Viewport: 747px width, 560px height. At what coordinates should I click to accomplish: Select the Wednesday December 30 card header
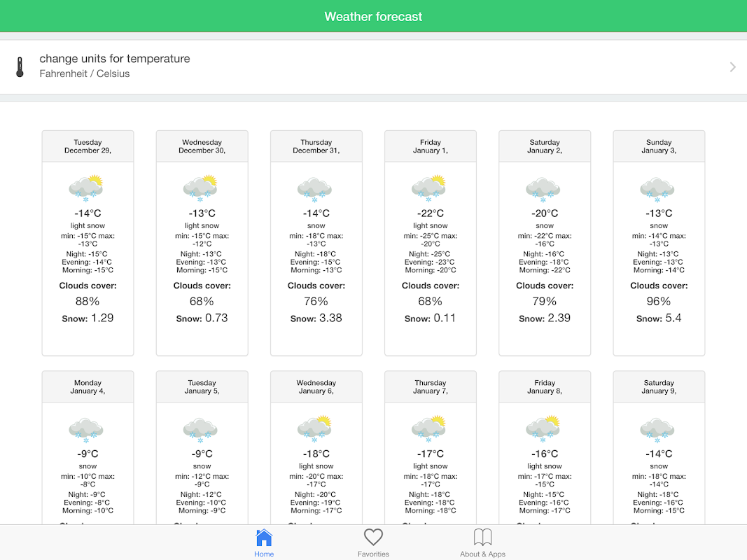[202, 146]
